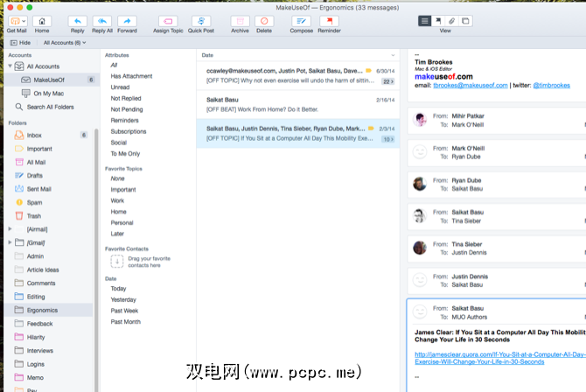This screenshot has height=392, width=586.
Task: Switch View to the attachments mode
Action: coord(451,21)
